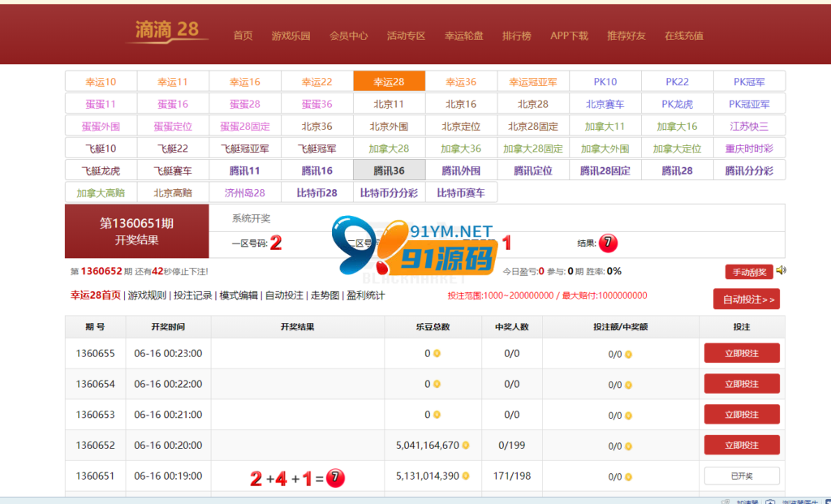Click 立即投注 for period 1360653

click(x=742, y=415)
